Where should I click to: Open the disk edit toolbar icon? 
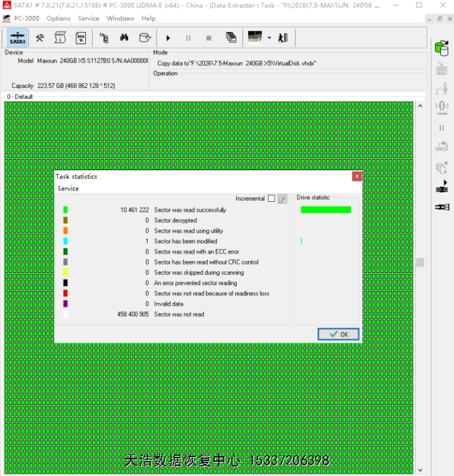coord(145,37)
